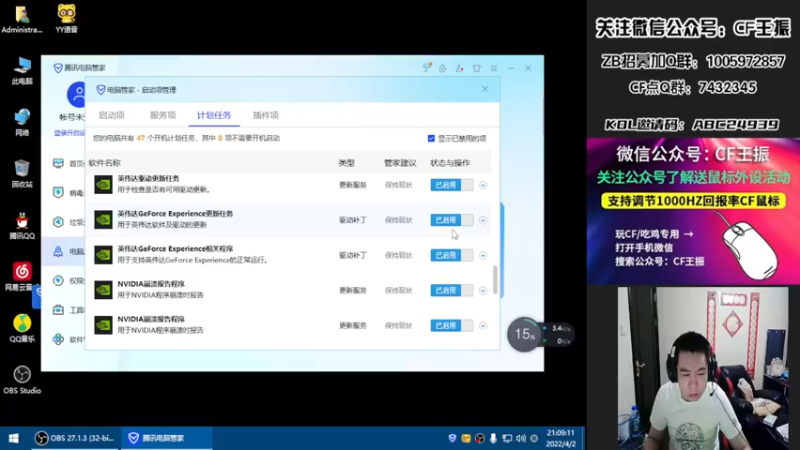Toggle 已启用 switch for upper NVIDIA崩溃报告程序 row
The image size is (800, 450).
click(x=452, y=290)
